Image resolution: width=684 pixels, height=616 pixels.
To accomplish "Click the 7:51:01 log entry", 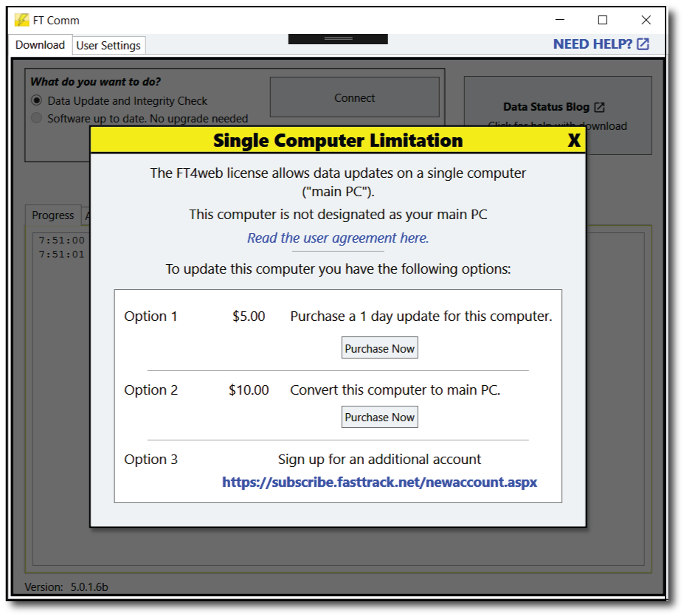I will point(61,254).
